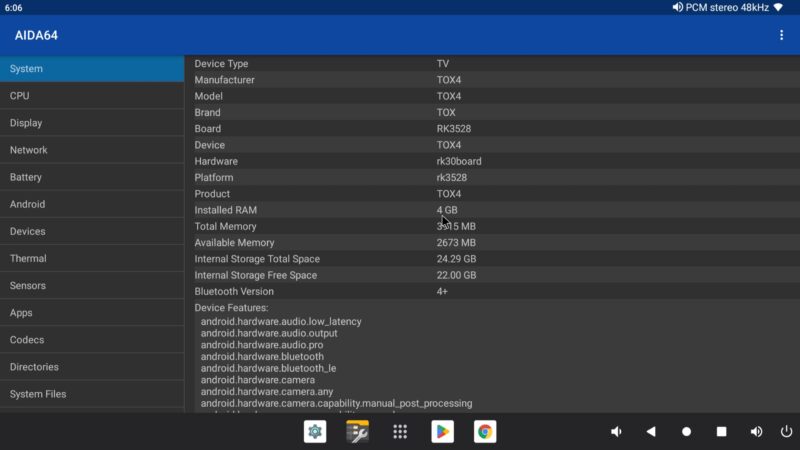Screen dimensions: 800x450
Task: Open the Android category
Action: point(92,204)
